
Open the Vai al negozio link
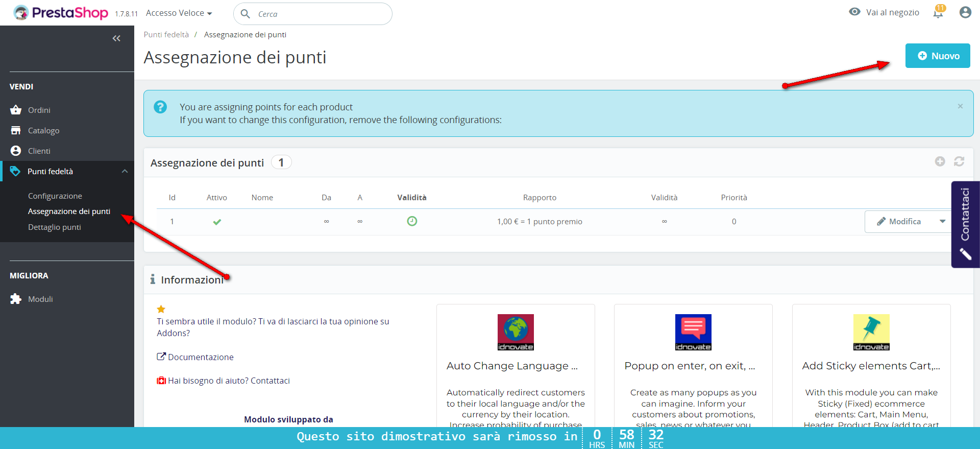[892, 12]
